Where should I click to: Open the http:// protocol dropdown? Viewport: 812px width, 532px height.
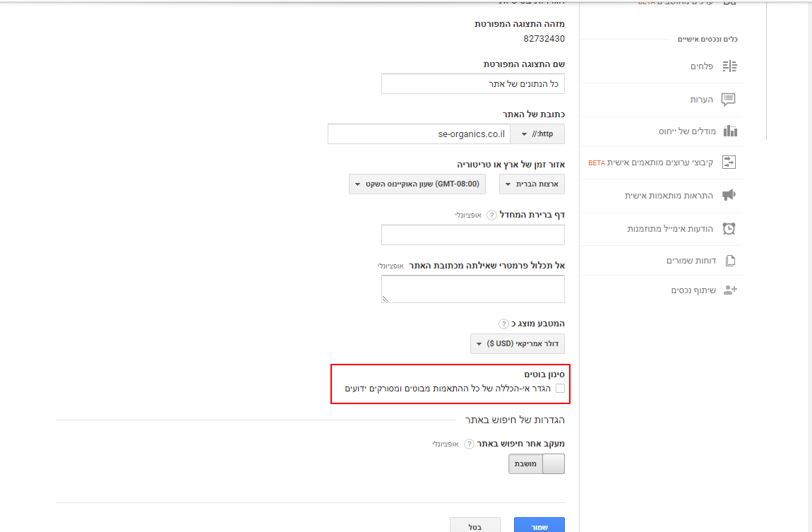click(537, 134)
